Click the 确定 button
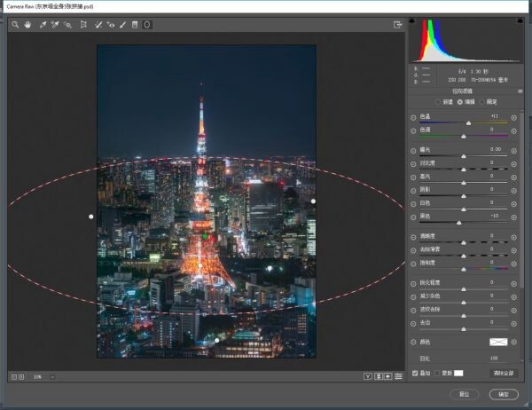Screen dimensions: 532x410 tap(504, 394)
